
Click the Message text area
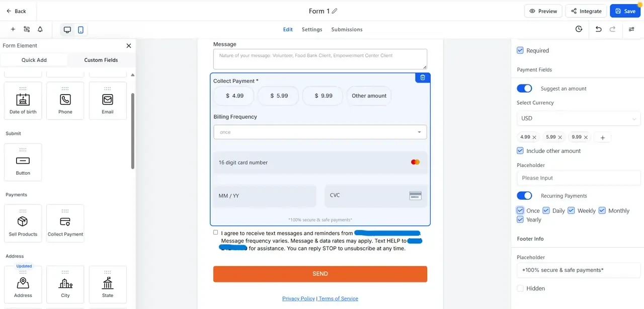[x=320, y=59]
